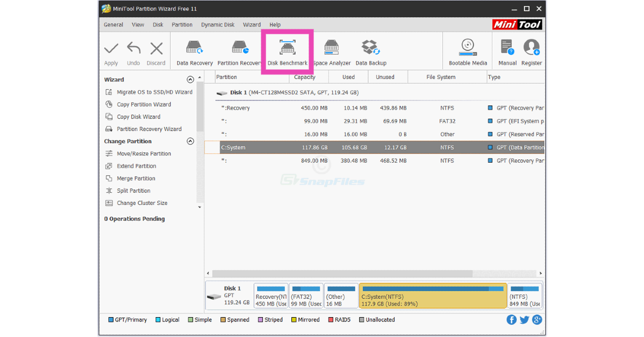Click the Register icon
Viewport: 644px width, 337px height.
coord(531,53)
